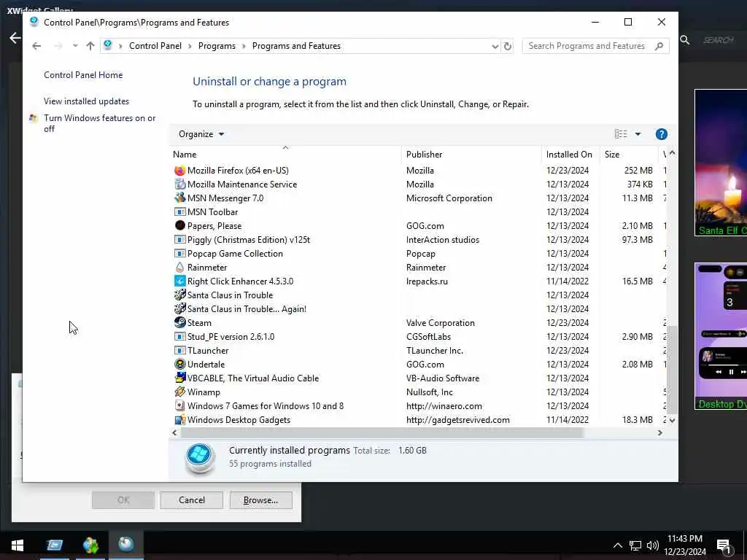The image size is (747, 560).
Task: Click the Winamp icon
Action: point(179,392)
